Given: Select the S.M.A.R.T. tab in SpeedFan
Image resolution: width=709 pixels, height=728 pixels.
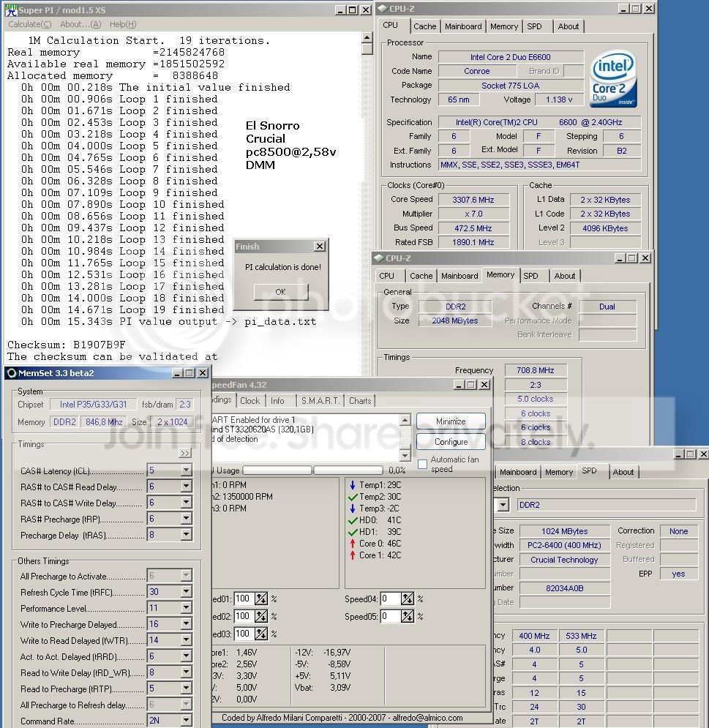Looking at the screenshot, I should pyautogui.click(x=320, y=401).
